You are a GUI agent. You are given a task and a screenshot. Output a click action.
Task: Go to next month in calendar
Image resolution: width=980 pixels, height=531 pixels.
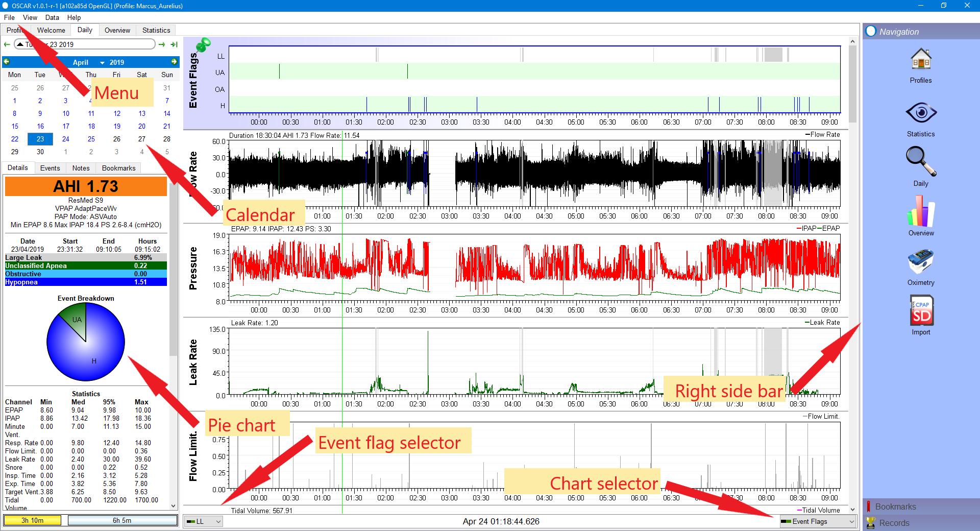click(174, 62)
